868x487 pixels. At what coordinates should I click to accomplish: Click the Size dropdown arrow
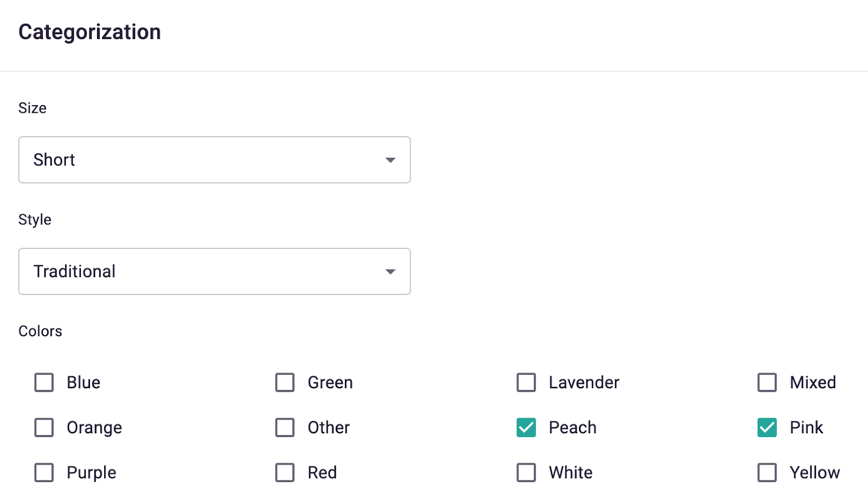pos(390,160)
